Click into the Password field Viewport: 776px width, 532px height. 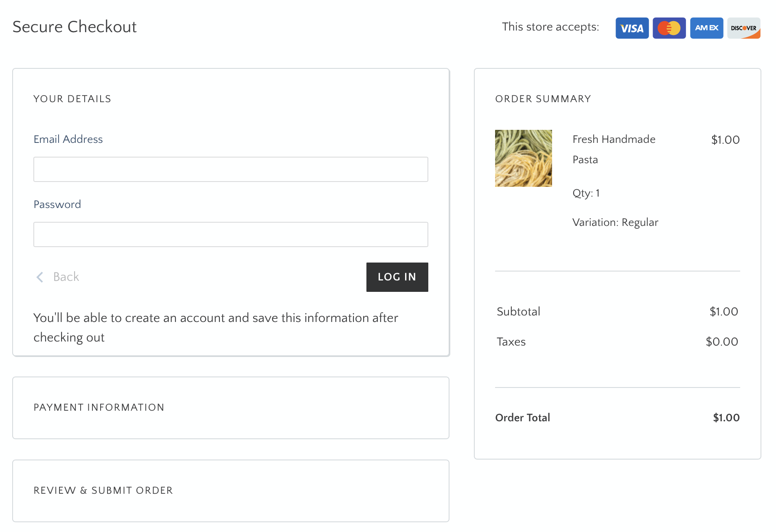click(x=230, y=234)
